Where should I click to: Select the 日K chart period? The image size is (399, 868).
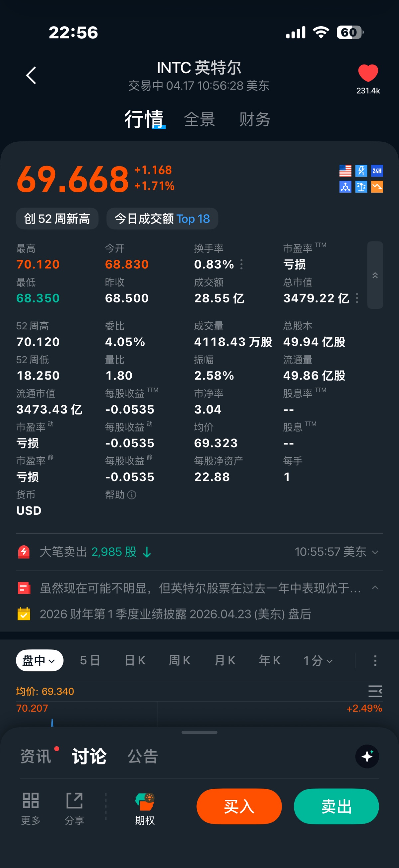135,660
